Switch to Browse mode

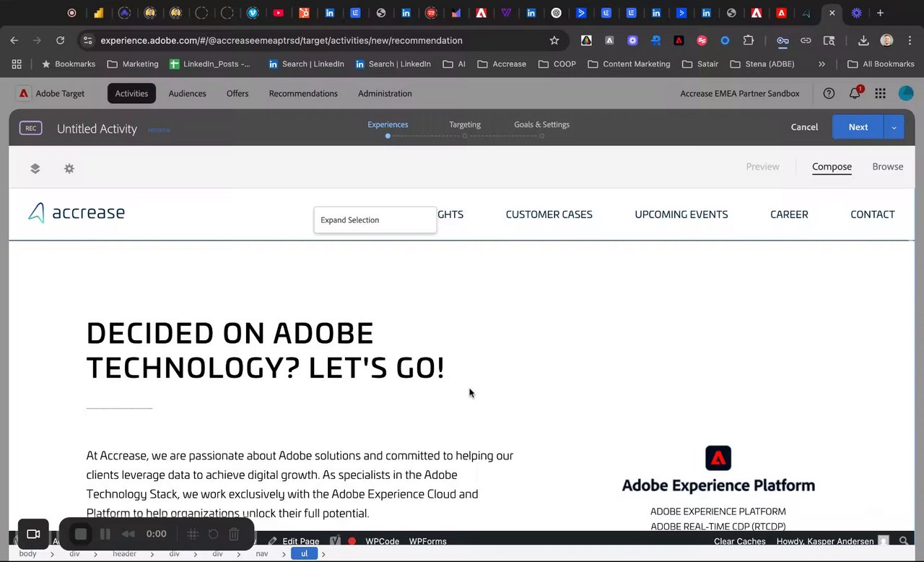888,166
